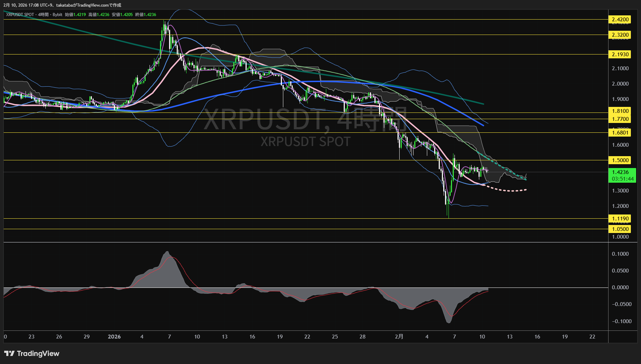Click the bold 2026 year label on time axis
Screen dimensions: 641x364
[114, 337]
